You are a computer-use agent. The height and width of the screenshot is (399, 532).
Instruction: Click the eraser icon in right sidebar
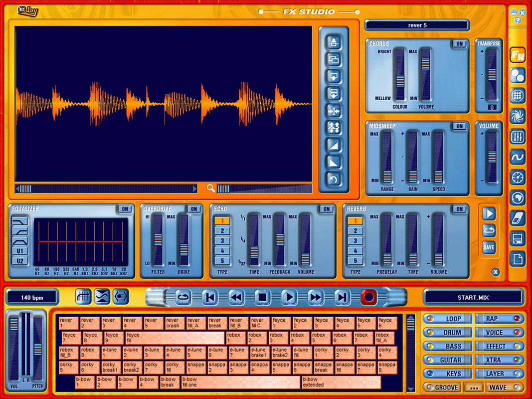pos(518,218)
